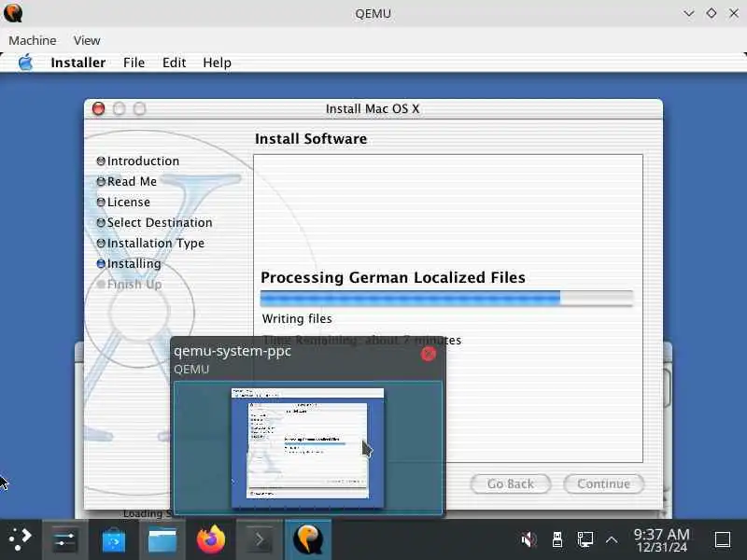The width and height of the screenshot is (747, 560).
Task: Open System Settings from the taskbar
Action: point(64,539)
